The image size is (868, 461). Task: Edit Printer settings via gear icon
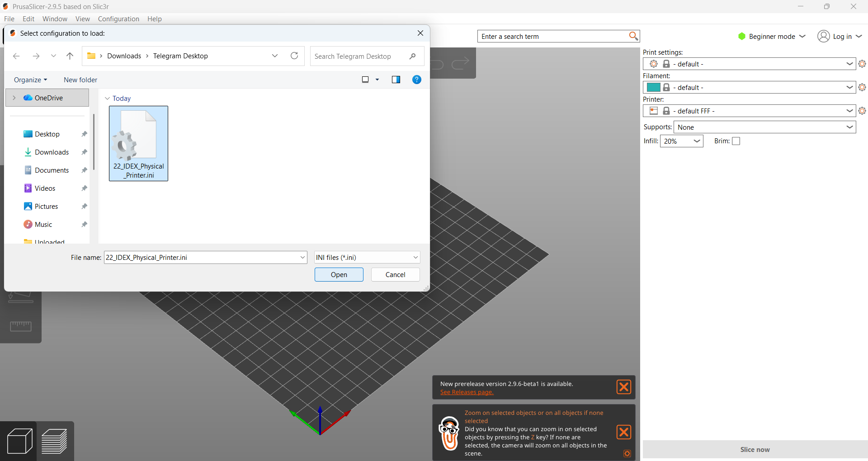(x=862, y=111)
